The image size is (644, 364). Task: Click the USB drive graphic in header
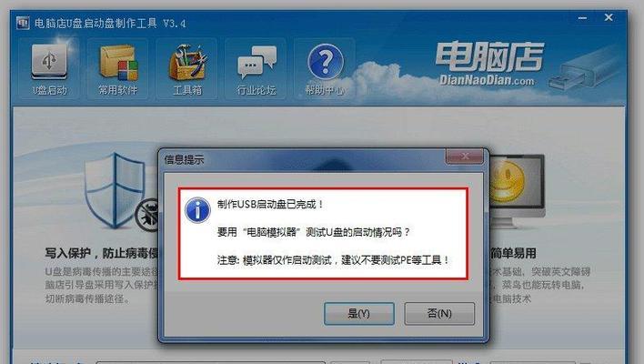585,67
